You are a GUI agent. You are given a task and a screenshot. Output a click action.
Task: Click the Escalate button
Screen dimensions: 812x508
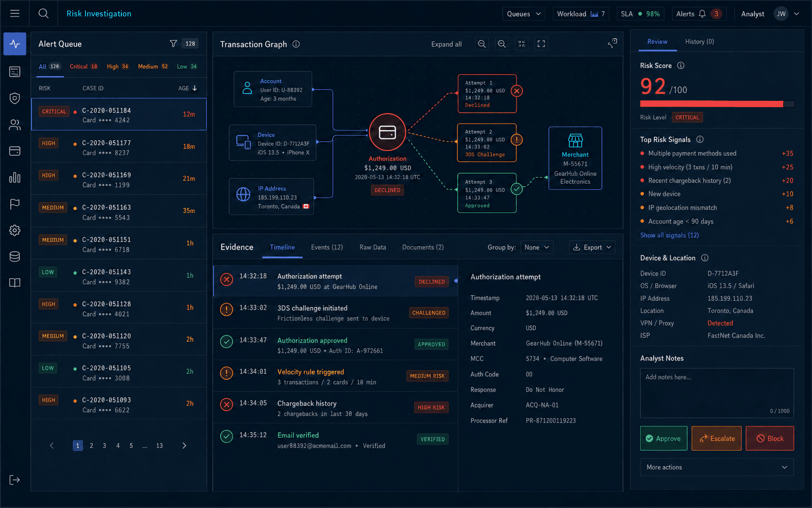coord(717,438)
